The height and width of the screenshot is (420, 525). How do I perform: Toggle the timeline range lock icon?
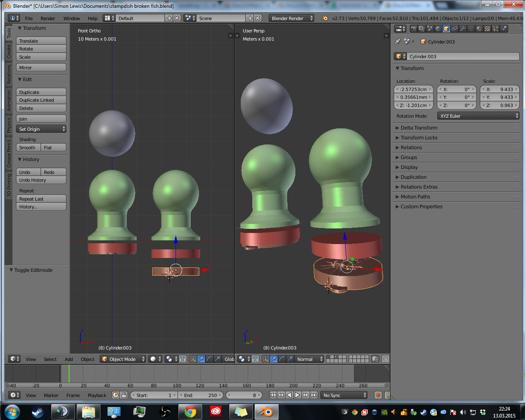coord(124,395)
